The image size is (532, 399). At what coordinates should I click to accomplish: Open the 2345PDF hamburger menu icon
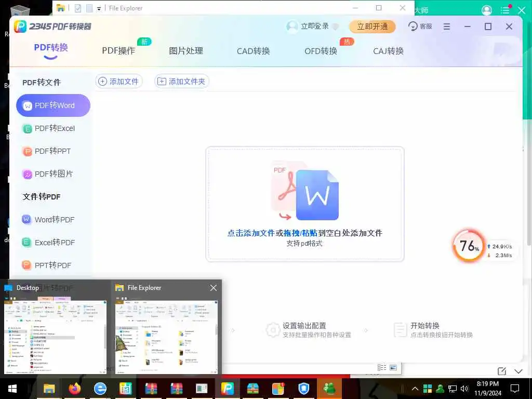coord(446,26)
